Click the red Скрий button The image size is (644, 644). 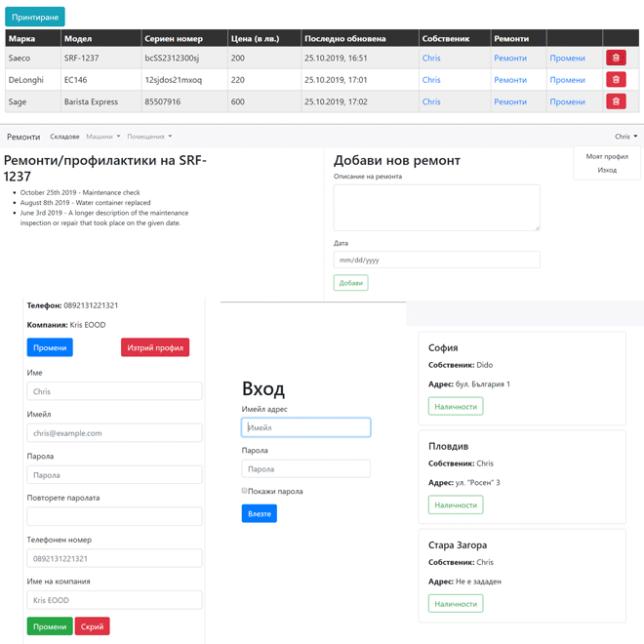[92, 626]
